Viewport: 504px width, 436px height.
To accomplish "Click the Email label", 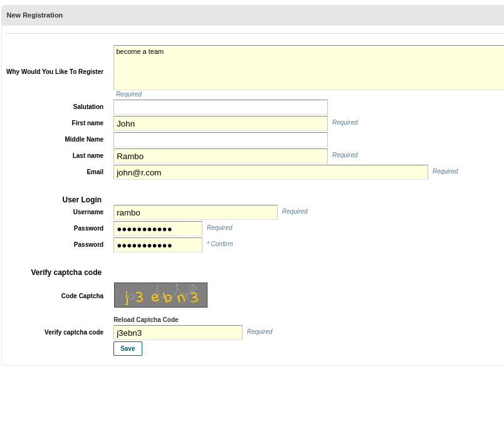I will pos(95,172).
